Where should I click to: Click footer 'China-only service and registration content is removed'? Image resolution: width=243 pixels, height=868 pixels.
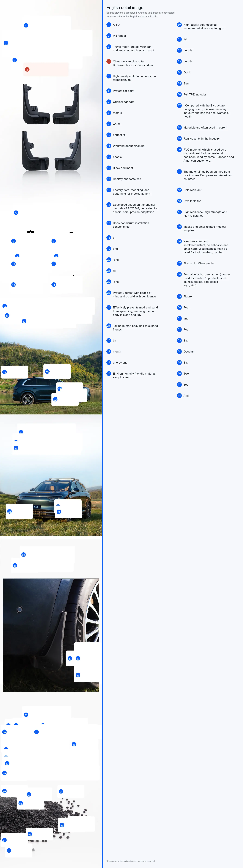(131, 861)
